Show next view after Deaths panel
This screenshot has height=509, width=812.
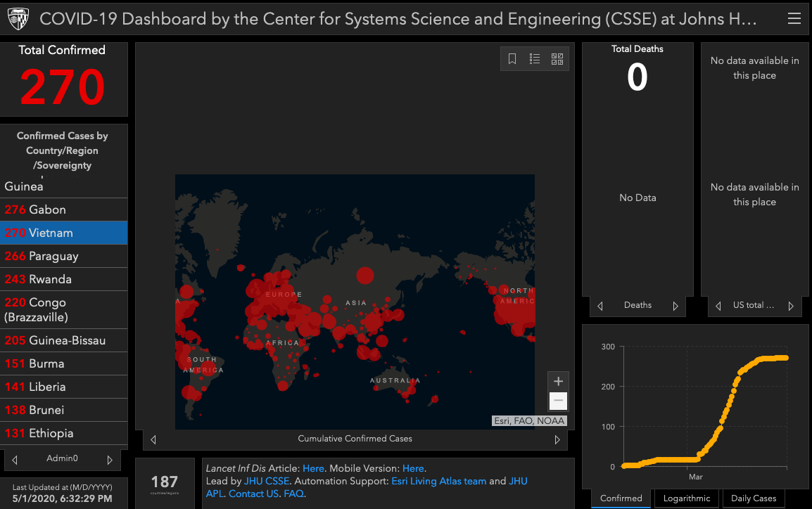click(675, 306)
